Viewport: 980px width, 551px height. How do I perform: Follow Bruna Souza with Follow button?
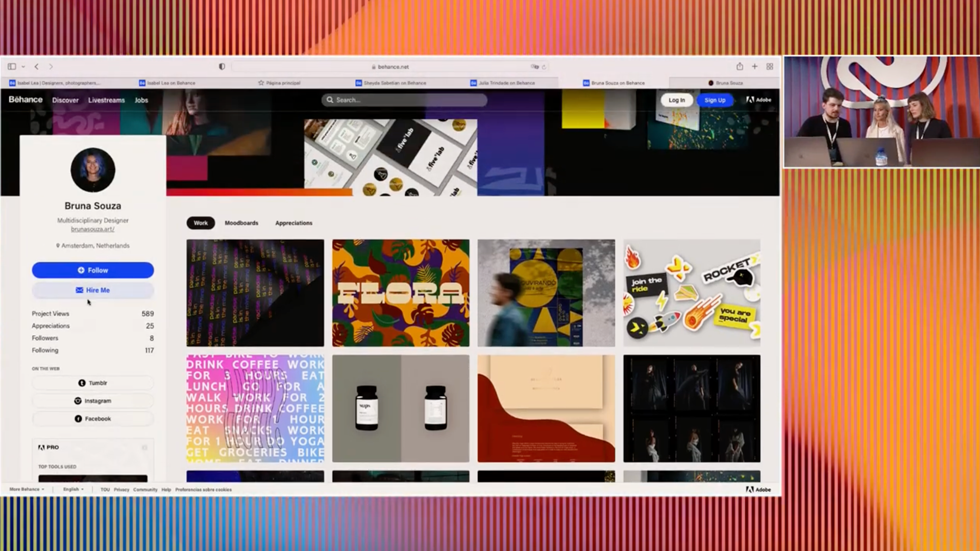(93, 270)
